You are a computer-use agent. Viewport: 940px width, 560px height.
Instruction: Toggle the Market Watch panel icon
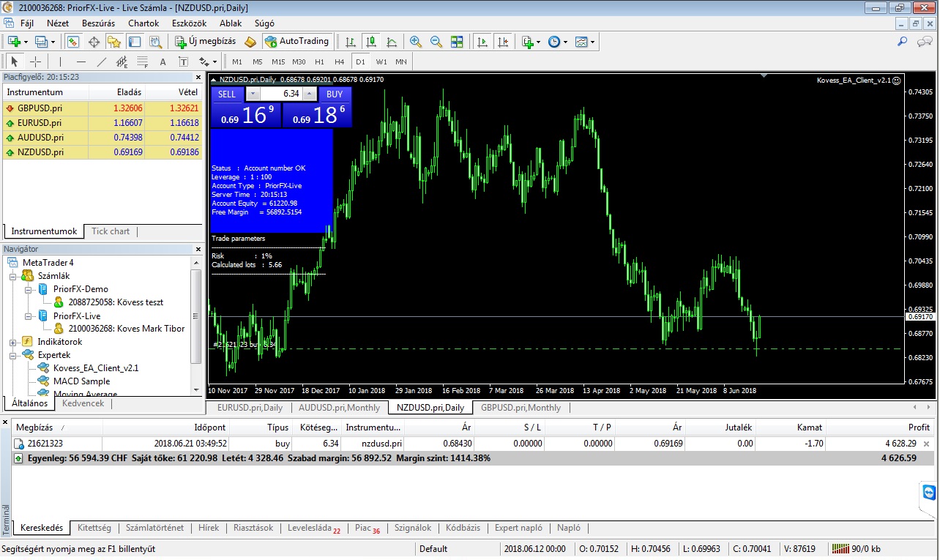[74, 42]
